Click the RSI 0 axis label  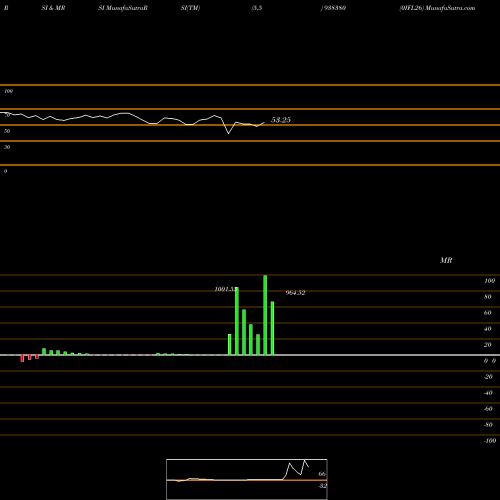tap(5, 171)
